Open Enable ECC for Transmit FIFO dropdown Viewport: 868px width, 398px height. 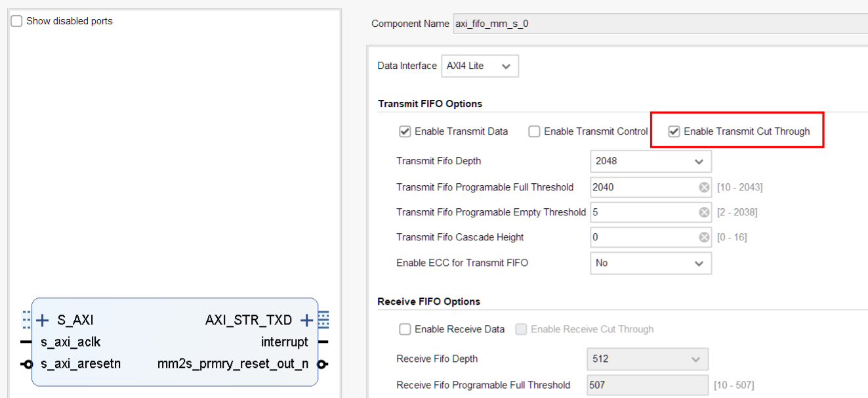point(650,263)
